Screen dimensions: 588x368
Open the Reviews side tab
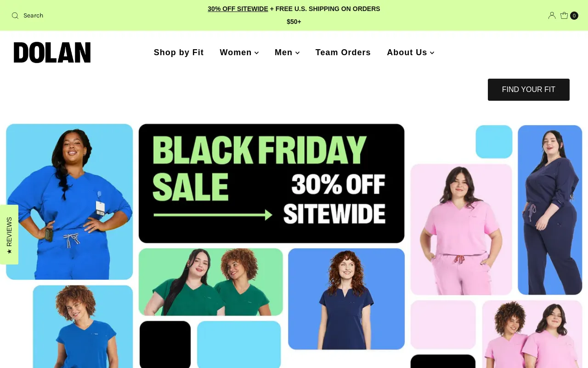(9, 235)
